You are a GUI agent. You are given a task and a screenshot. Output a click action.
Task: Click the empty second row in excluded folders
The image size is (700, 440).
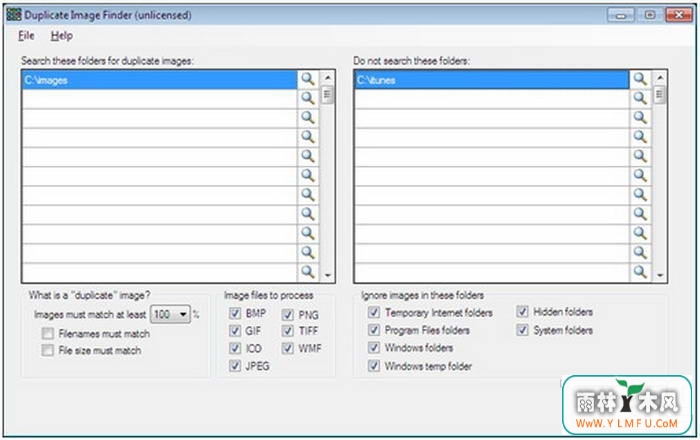(492, 99)
